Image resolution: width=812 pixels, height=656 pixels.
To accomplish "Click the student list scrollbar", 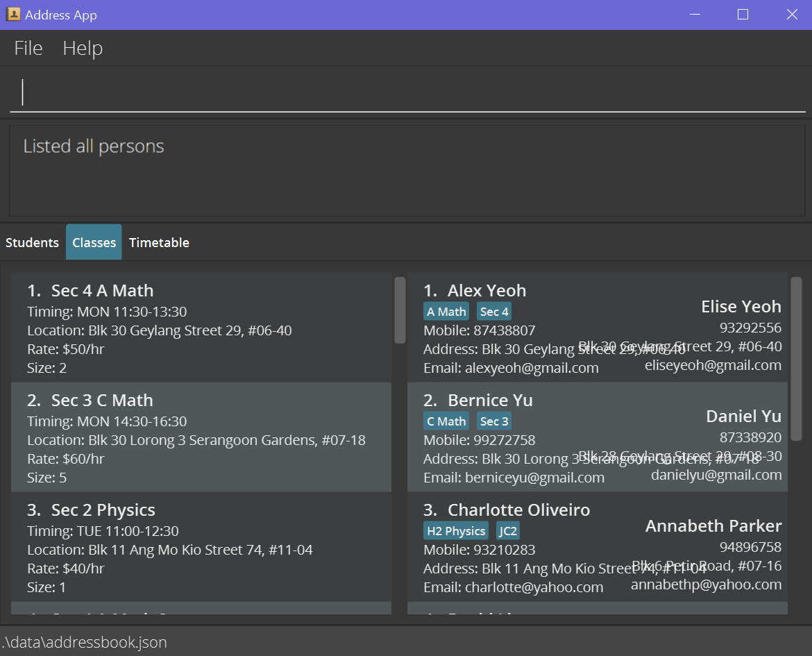I will tap(796, 359).
